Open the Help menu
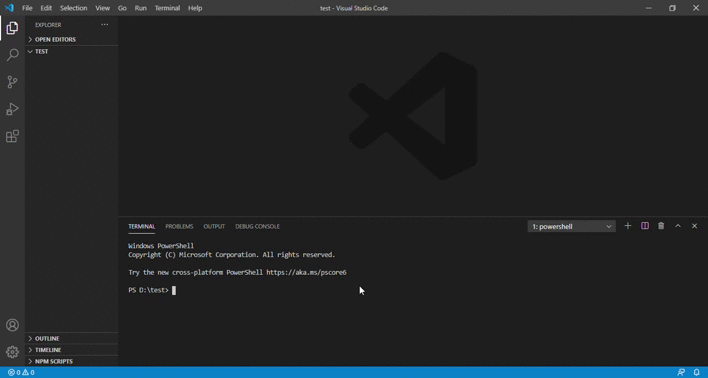708x378 pixels. point(195,8)
